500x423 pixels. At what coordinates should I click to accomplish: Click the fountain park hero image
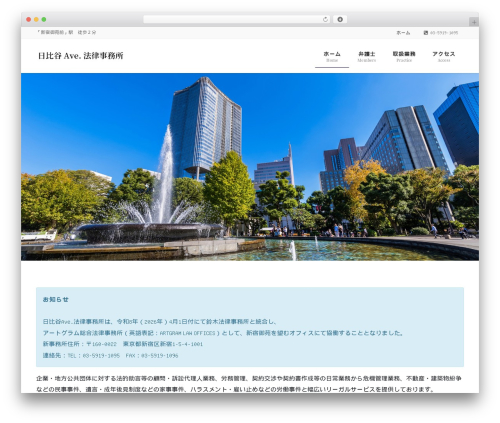(x=250, y=167)
